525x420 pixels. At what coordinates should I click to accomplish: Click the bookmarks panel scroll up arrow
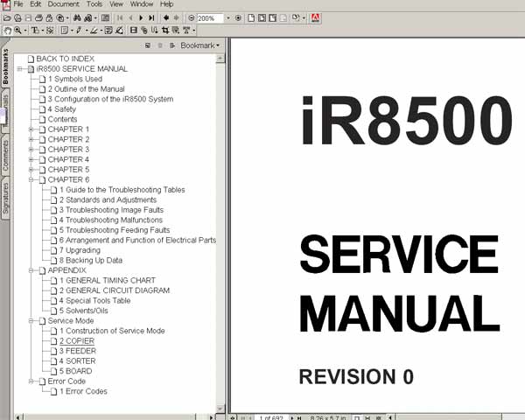point(220,59)
